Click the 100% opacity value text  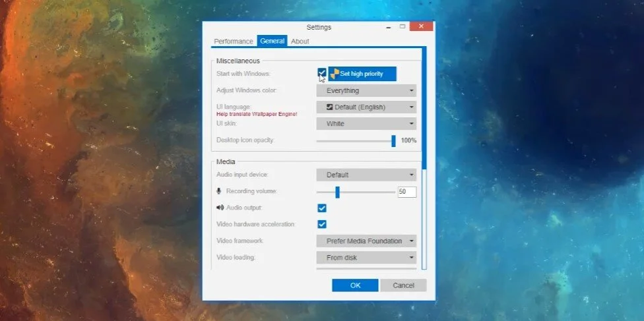408,140
